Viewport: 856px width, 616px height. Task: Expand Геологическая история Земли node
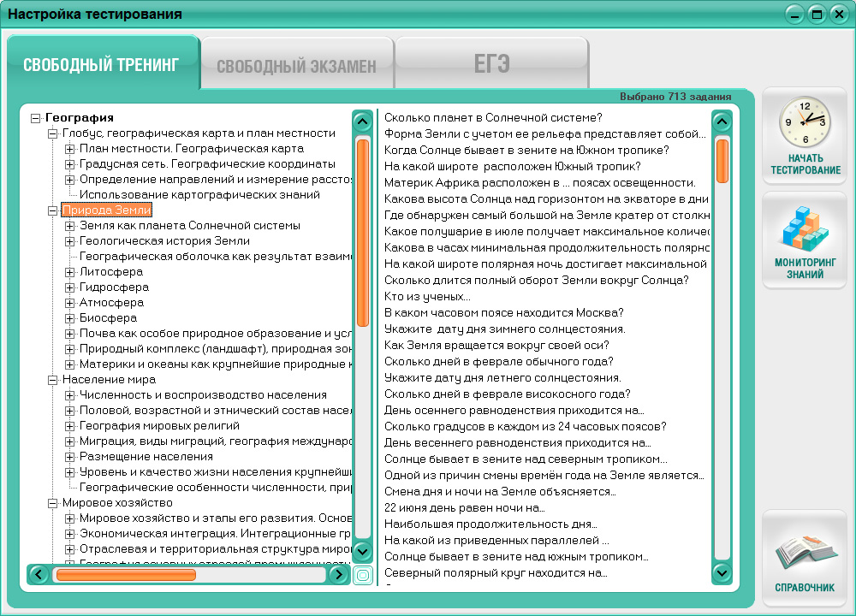coord(70,240)
